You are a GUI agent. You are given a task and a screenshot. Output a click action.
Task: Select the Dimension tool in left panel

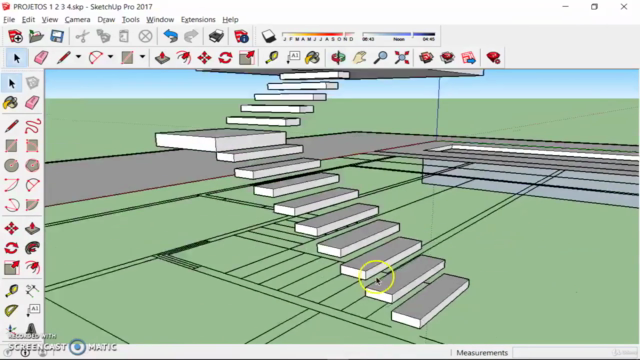[x=32, y=291]
